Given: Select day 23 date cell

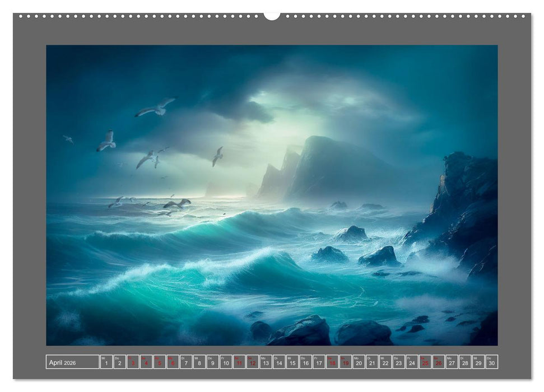Looking at the screenshot, I should [x=398, y=362].
